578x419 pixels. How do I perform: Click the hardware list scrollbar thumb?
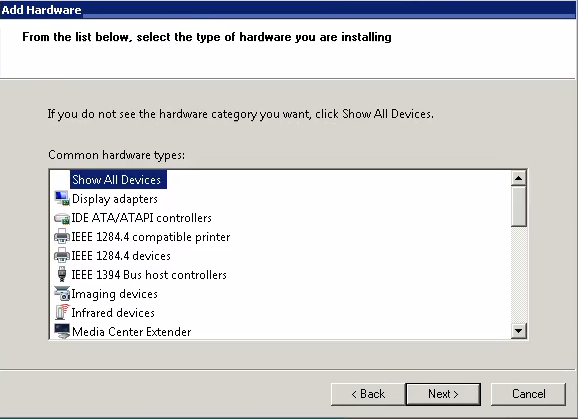click(x=519, y=206)
